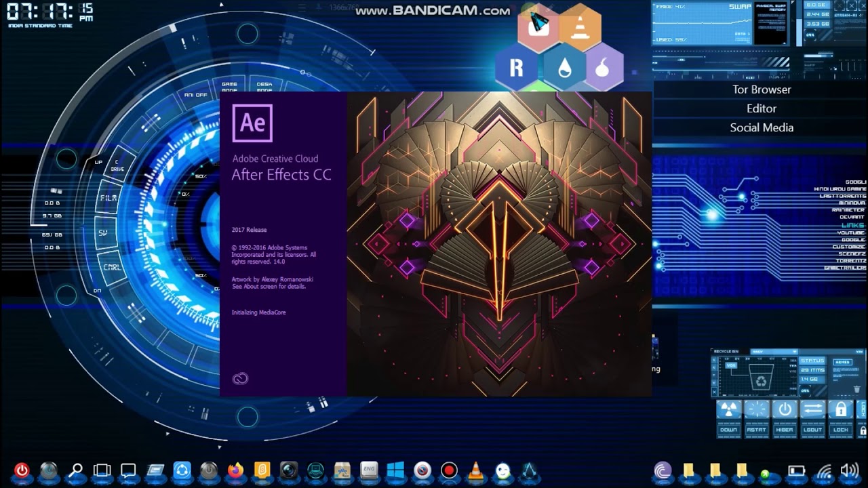
Task: Click the VLC hexagon launcher icon
Action: coord(580,28)
